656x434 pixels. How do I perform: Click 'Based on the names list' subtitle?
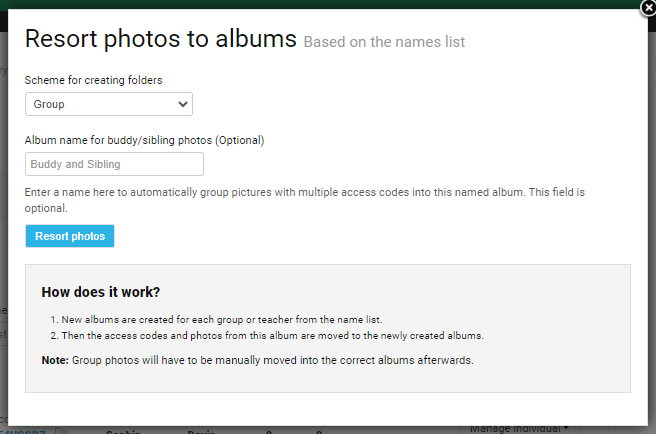(384, 42)
